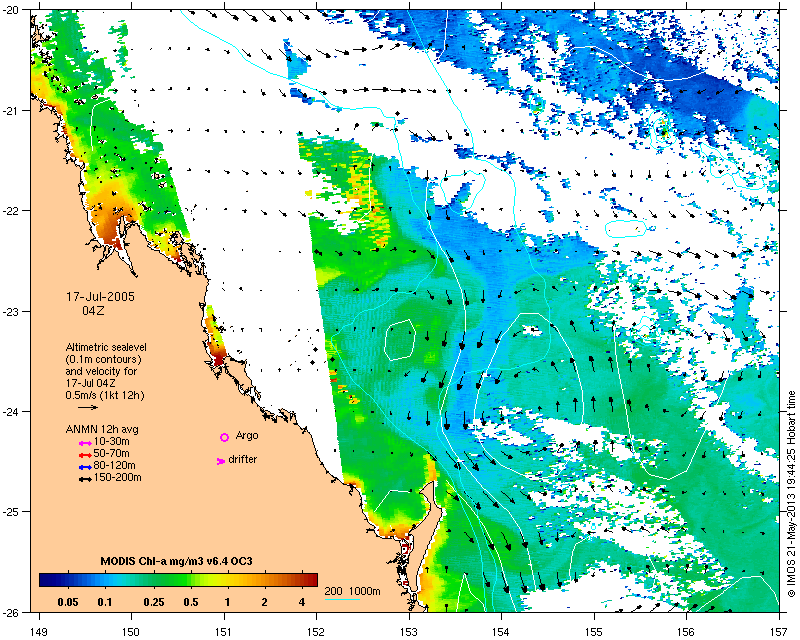The width and height of the screenshot is (800, 640).
Task: Click the '150-200m' depth label
Action: (118, 478)
